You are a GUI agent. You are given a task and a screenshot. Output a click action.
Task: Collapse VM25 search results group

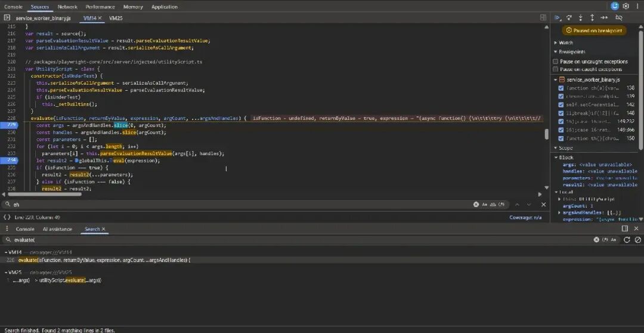pos(6,272)
